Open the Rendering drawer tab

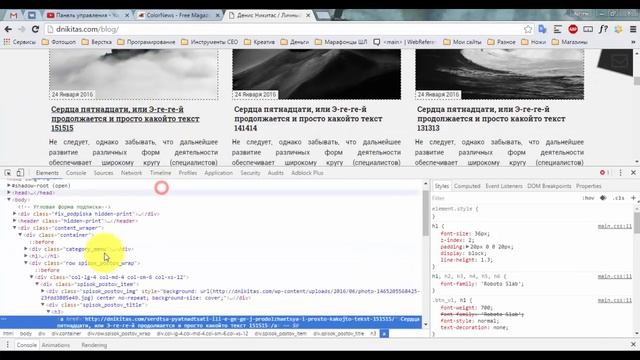point(94,345)
